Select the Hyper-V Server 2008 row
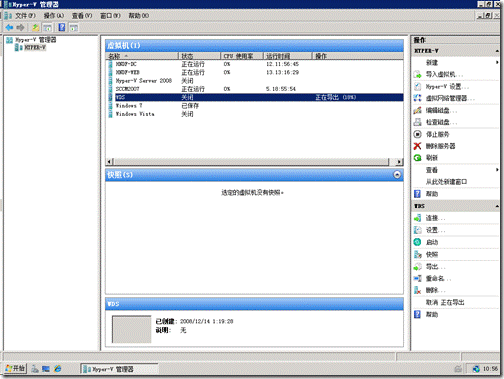 click(254, 81)
